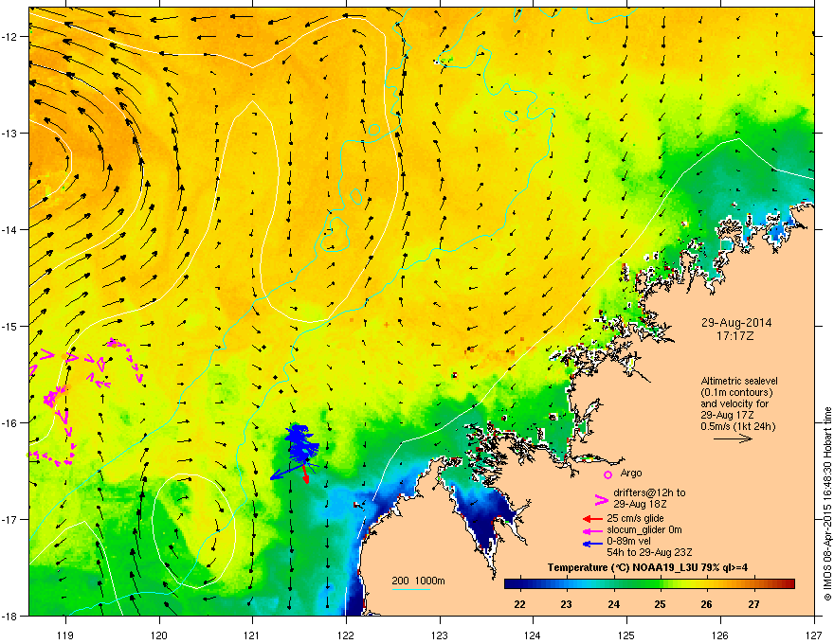This screenshot has width=834, height=644.
Task: Click the magenta arrow beside "slocum_glider 0m"
Action: tap(592, 530)
